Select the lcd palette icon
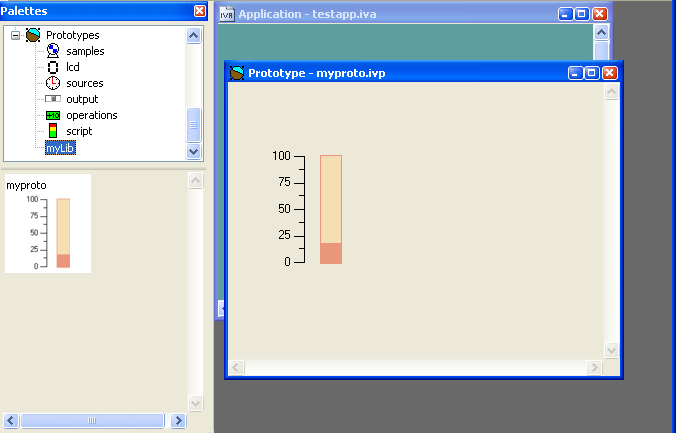The image size is (676, 433). click(x=53, y=67)
